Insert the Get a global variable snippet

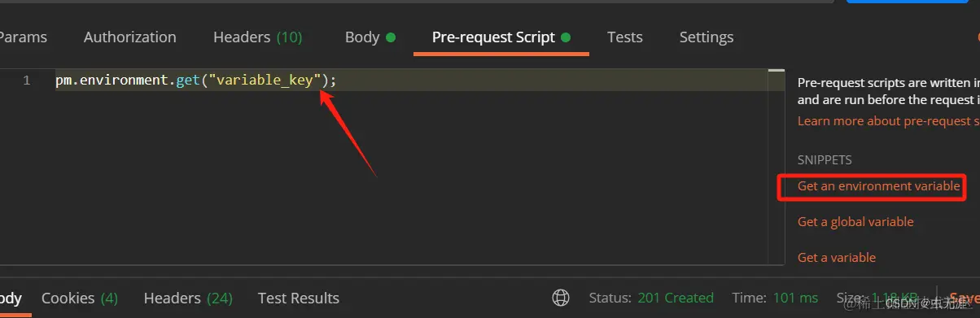pos(855,222)
